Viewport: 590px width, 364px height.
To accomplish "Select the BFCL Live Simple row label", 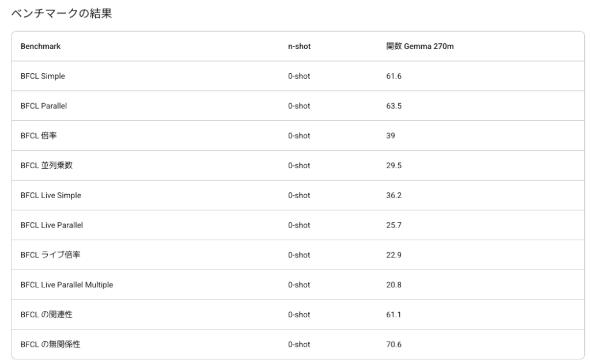I will point(51,195).
